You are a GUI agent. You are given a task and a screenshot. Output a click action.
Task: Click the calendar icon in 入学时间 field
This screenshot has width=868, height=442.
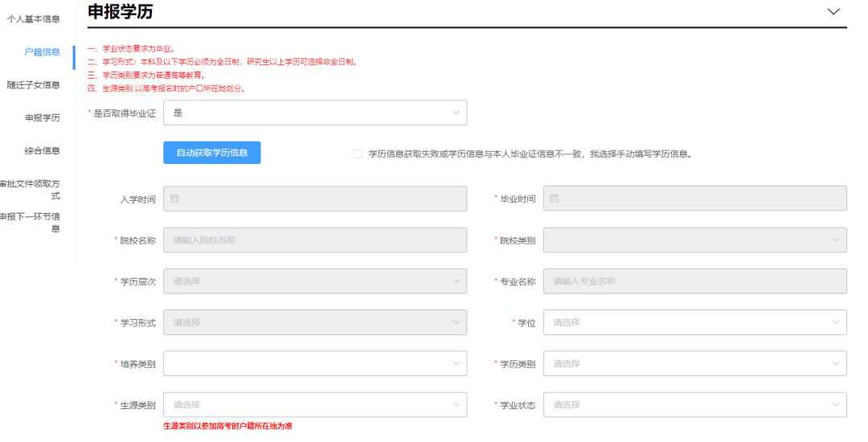pyautogui.click(x=174, y=198)
